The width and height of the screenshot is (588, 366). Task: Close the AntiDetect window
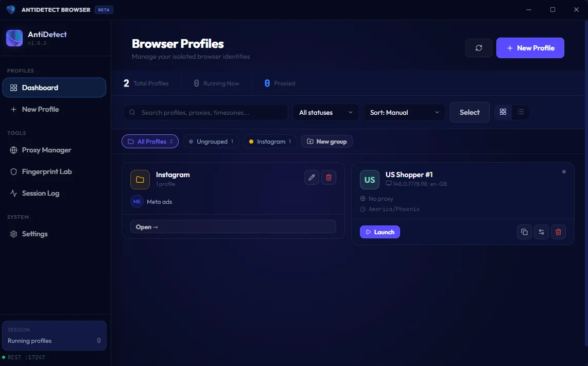tap(576, 9)
